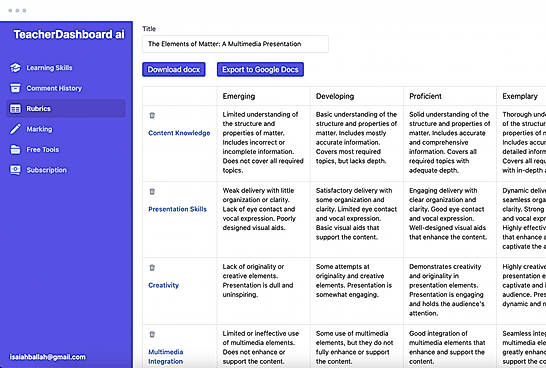The image size is (546, 368).
Task: Click the Emerging cell for Creativity
Action: [263, 291]
